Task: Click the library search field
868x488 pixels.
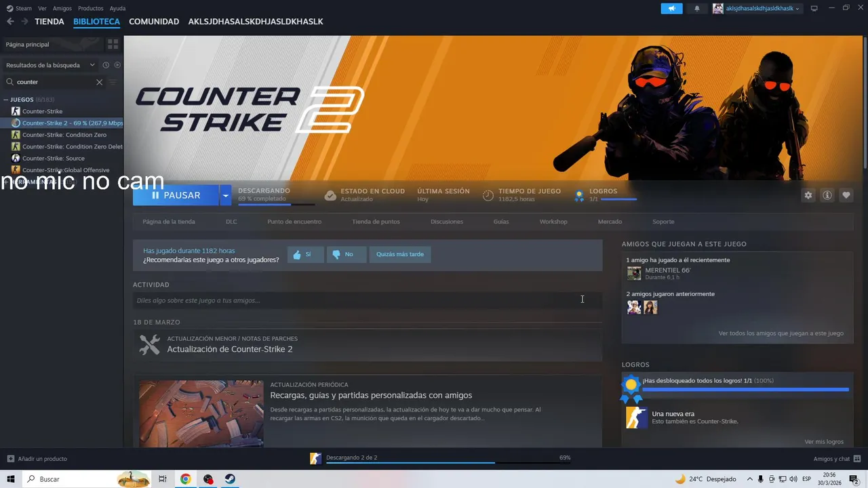Action: [x=54, y=82]
